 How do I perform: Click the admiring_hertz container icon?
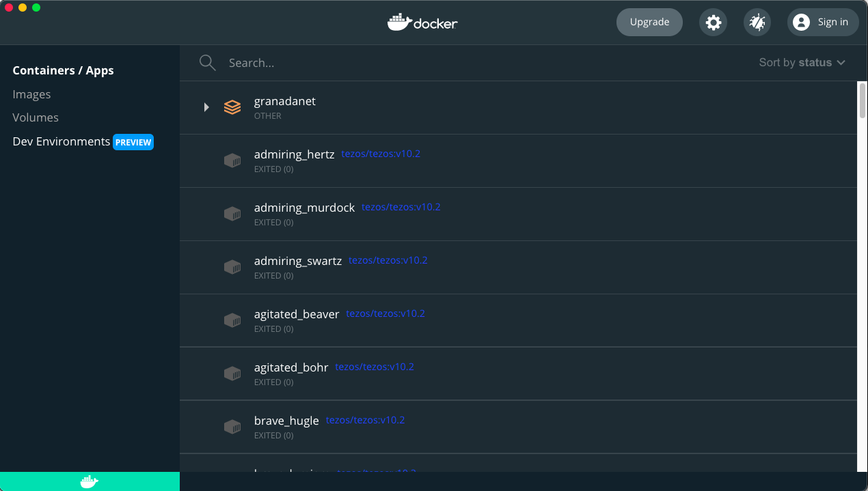pyautogui.click(x=232, y=160)
